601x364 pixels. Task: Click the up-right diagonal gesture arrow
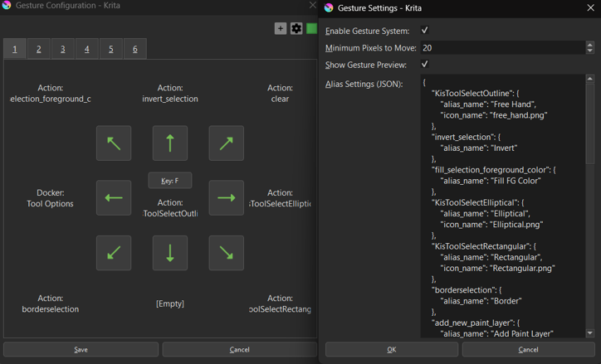(226, 143)
